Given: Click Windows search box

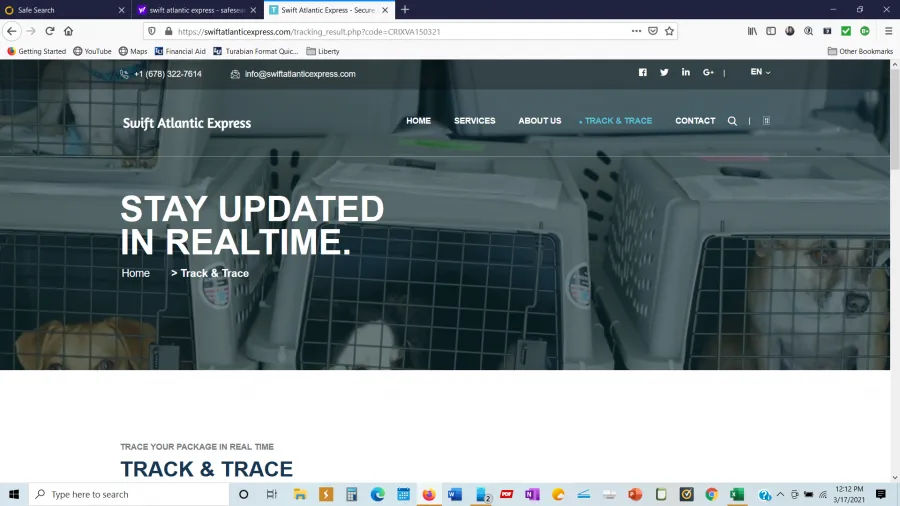Looking at the screenshot, I should [129, 494].
